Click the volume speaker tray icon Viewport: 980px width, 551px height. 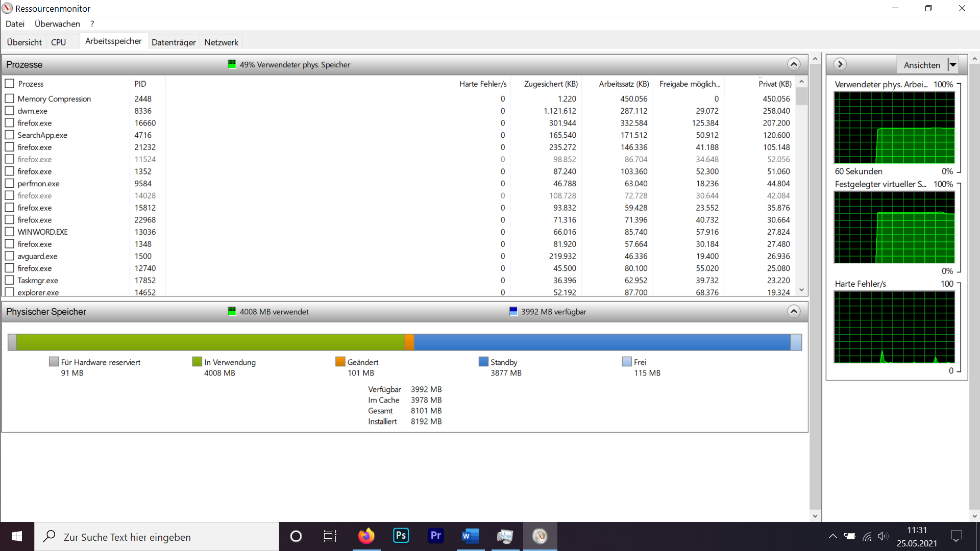click(883, 536)
